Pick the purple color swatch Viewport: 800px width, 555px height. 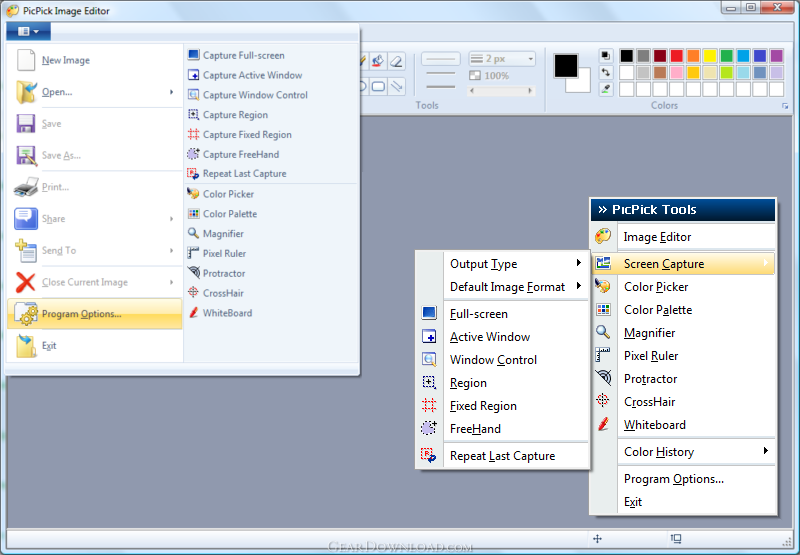click(777, 56)
